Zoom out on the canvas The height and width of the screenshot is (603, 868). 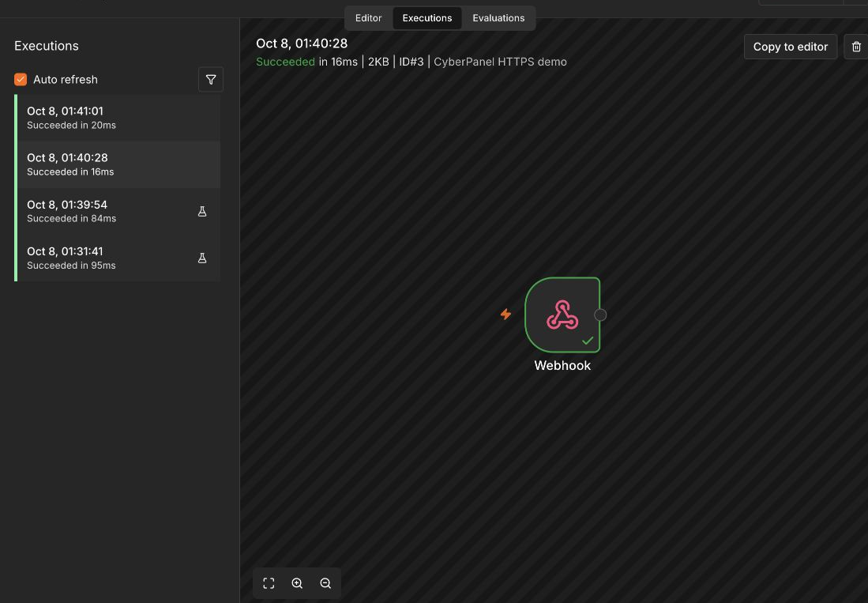click(325, 583)
